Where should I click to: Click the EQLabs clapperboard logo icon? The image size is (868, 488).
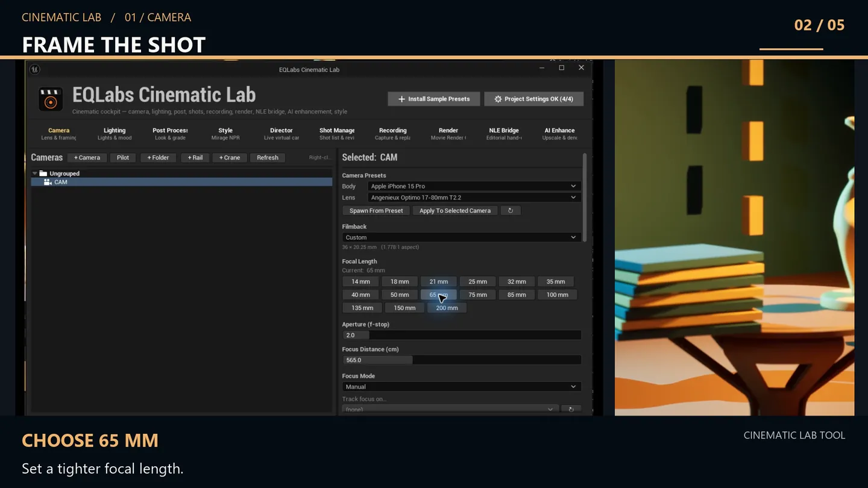(51, 99)
